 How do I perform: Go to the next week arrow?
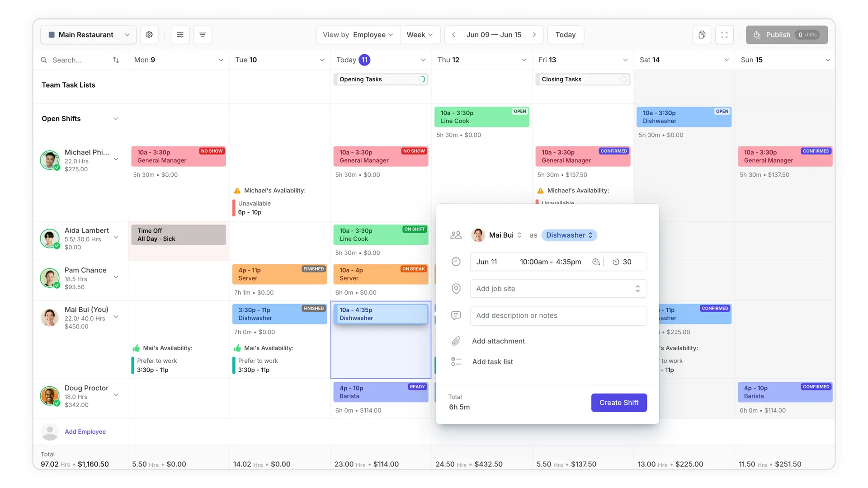pyautogui.click(x=534, y=35)
